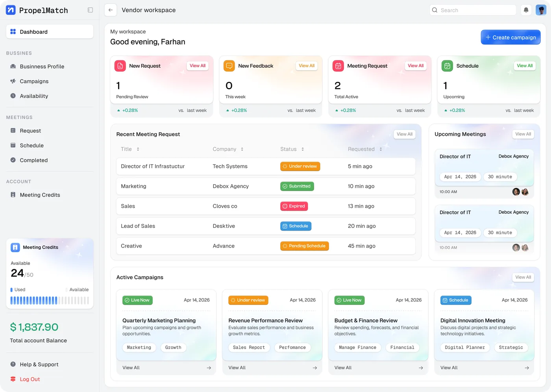The width and height of the screenshot is (551, 392).
Task: Click the search field
Action: (x=473, y=10)
